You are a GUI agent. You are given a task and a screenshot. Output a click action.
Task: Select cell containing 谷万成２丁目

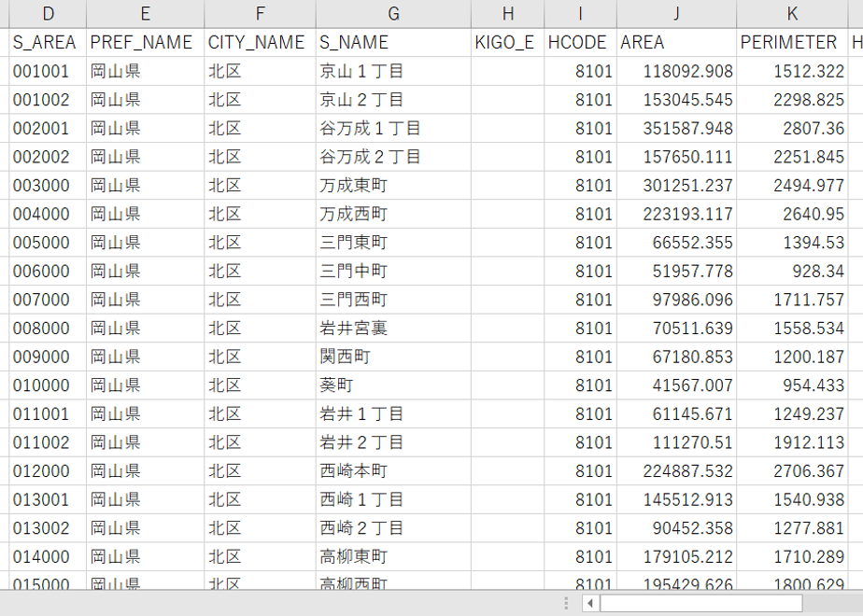point(393,157)
